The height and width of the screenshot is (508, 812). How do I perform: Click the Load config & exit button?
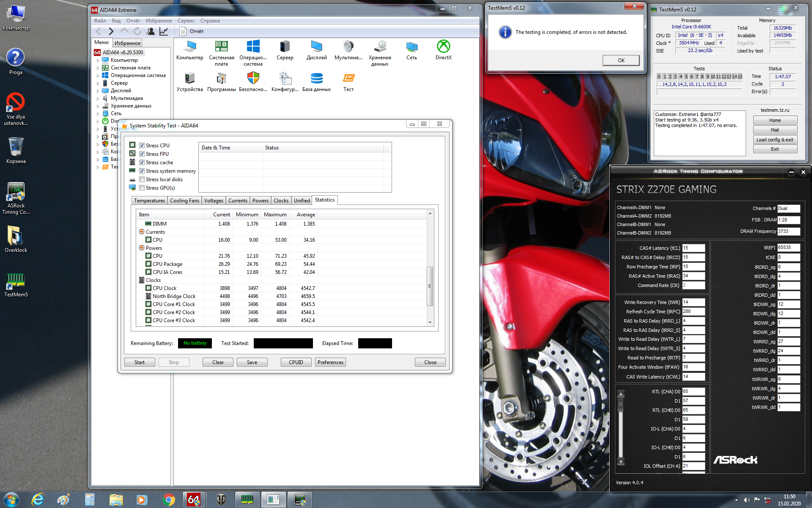click(775, 140)
